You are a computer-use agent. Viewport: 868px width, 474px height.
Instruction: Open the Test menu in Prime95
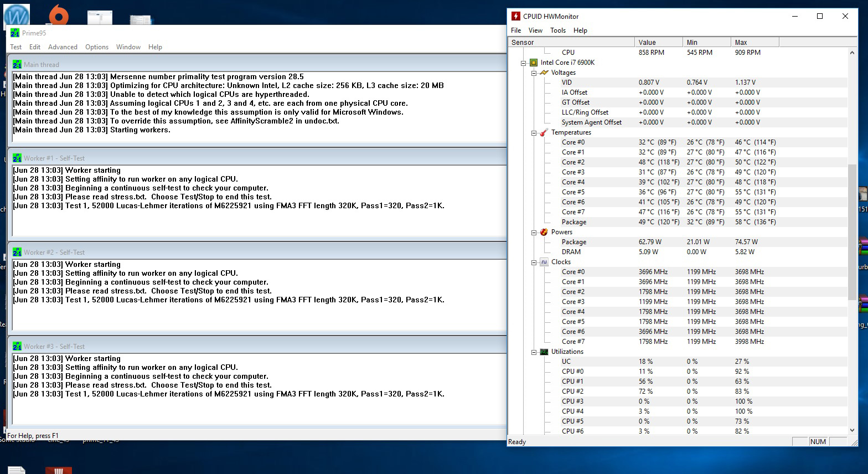(x=16, y=47)
